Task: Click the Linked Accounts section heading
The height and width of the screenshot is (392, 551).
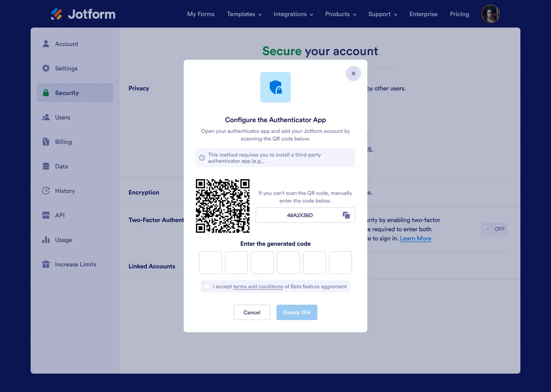Action: click(x=152, y=266)
